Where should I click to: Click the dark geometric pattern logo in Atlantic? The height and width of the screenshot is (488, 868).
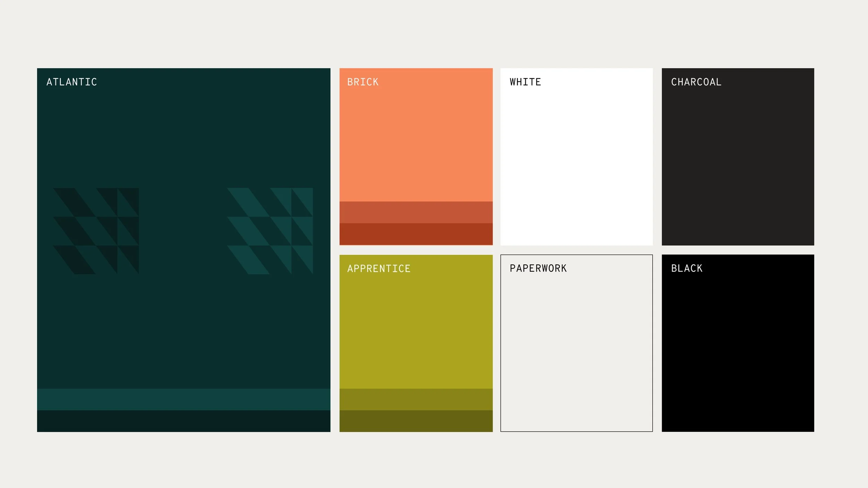(x=96, y=231)
